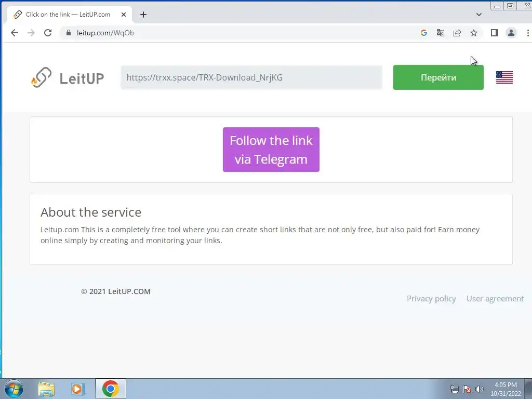Change language via US flag
This screenshot has width=532, height=399.
(x=504, y=77)
